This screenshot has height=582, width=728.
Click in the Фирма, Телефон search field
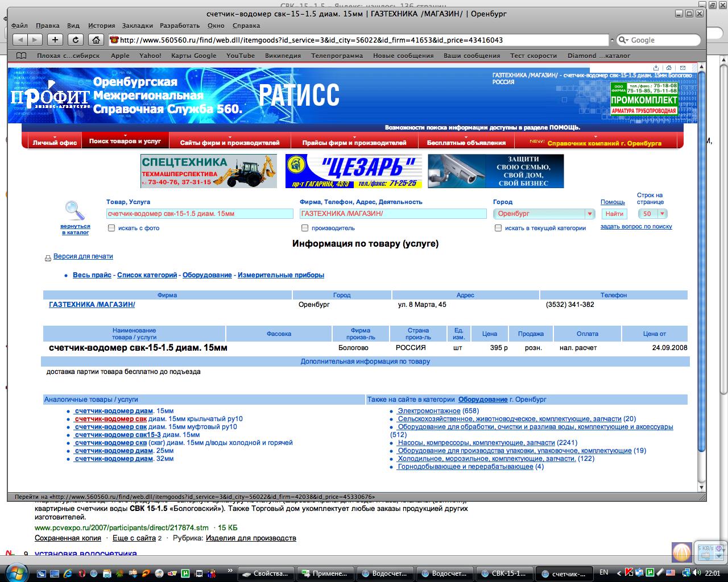(393, 214)
